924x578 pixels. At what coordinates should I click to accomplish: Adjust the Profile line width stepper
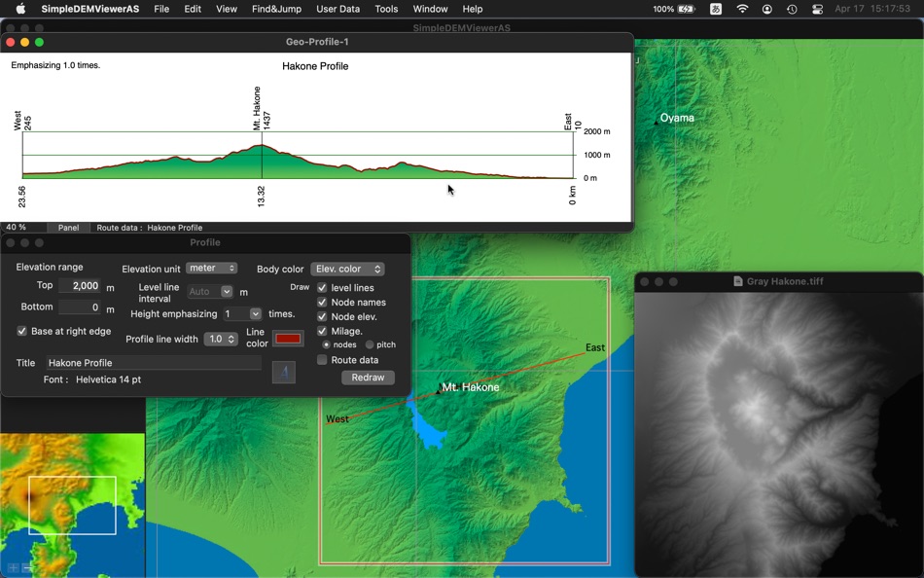tap(231, 340)
